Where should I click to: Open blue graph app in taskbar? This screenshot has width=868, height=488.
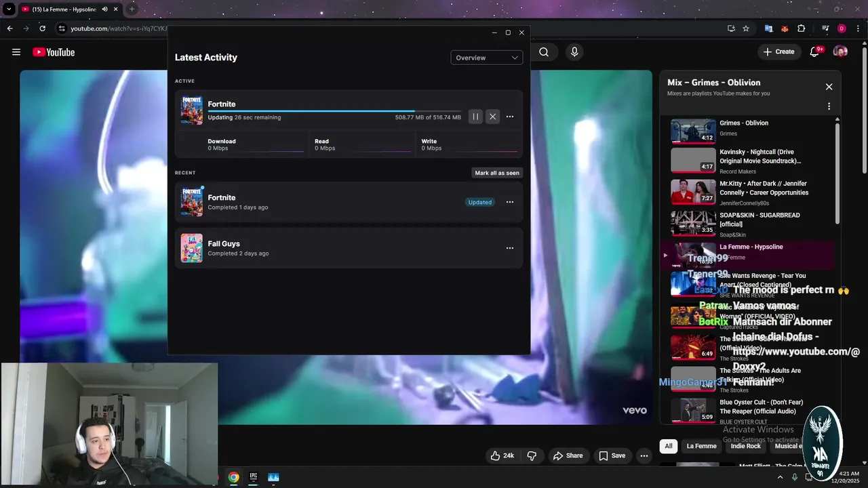[x=273, y=477]
